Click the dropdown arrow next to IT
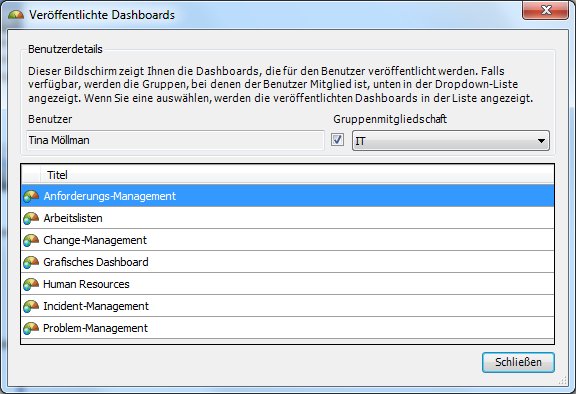Image resolution: width=576 pixels, height=394 pixels. (x=541, y=141)
